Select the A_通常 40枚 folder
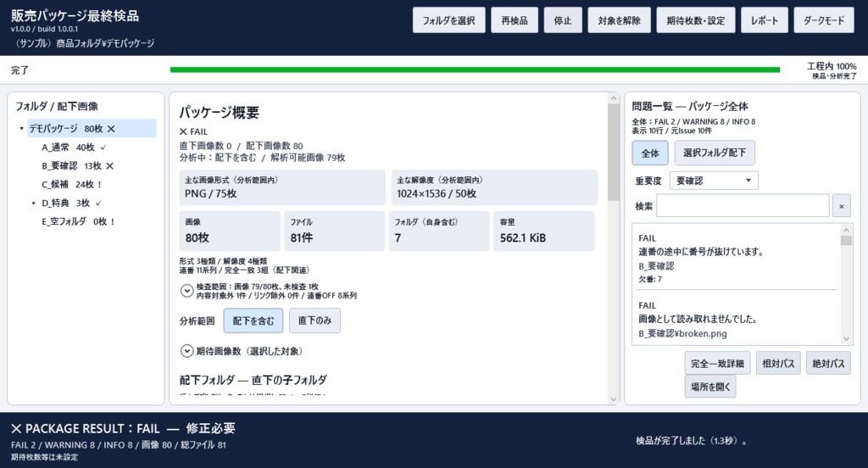Viewport: 868px width, 468px height. pyautogui.click(x=73, y=148)
